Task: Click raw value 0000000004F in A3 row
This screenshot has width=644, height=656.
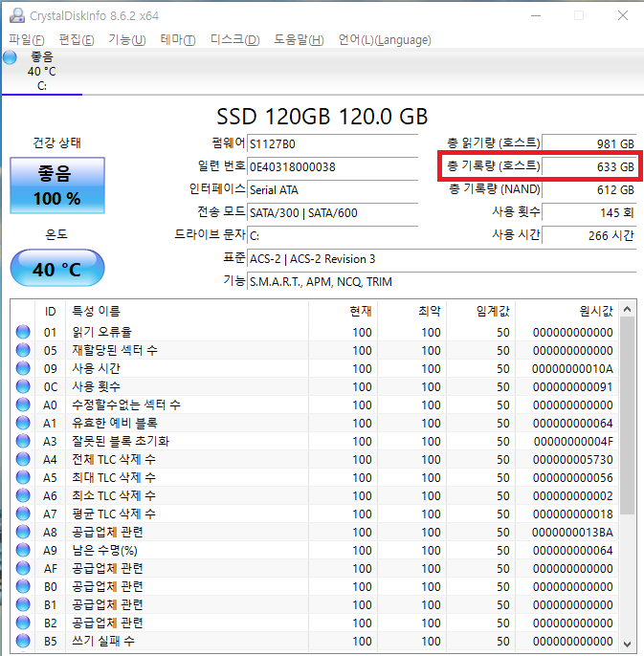Action: (x=573, y=442)
